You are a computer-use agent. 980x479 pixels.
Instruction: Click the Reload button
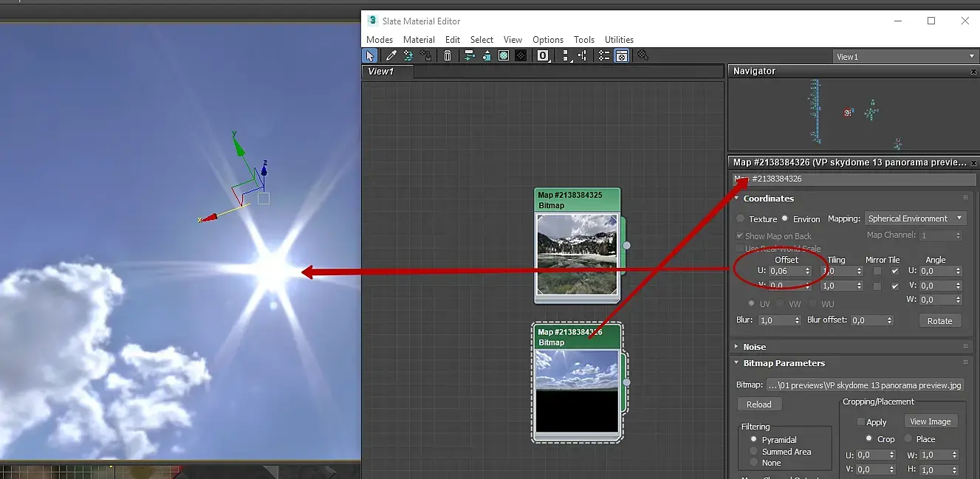point(759,404)
